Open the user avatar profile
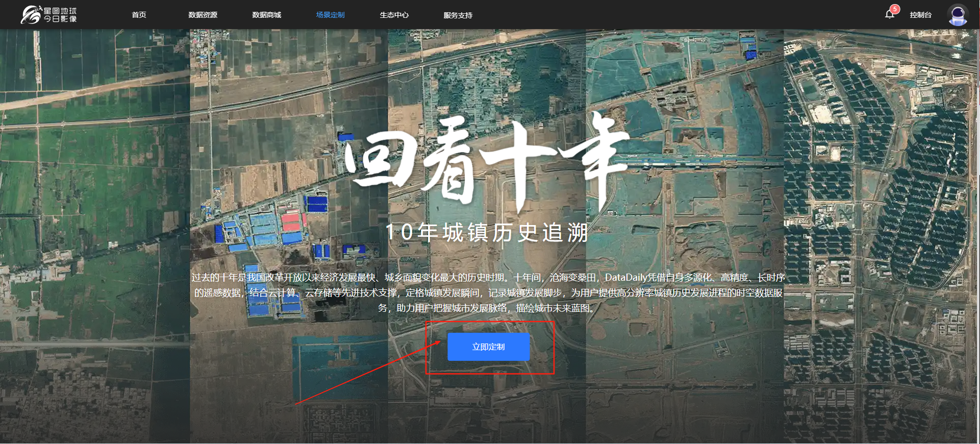The width and height of the screenshot is (980, 444). tap(957, 15)
